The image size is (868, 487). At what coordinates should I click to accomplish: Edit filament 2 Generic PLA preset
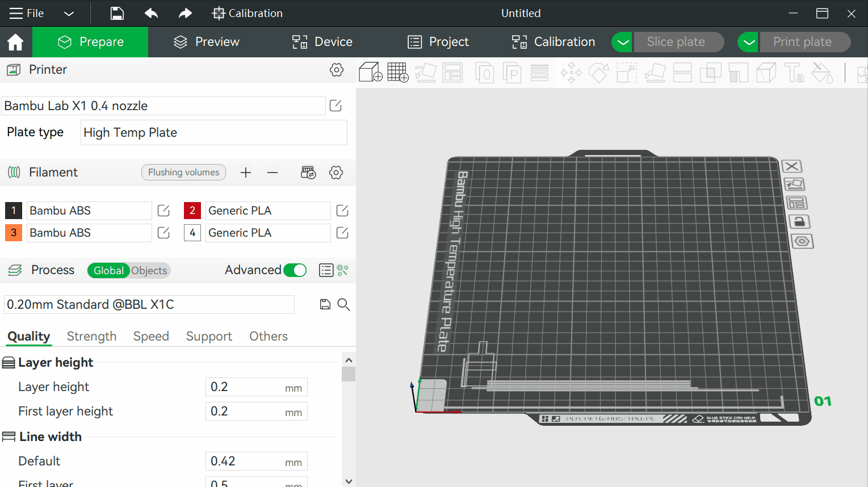click(x=342, y=211)
